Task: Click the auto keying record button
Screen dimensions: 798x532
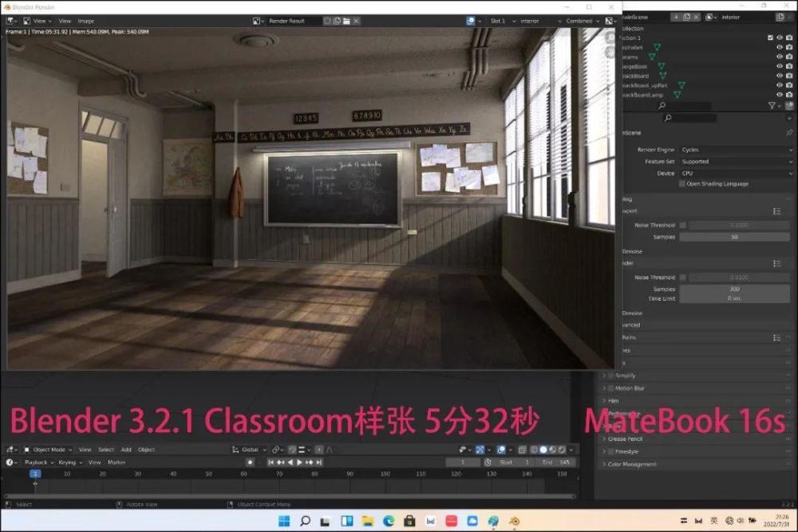Action: click(x=250, y=463)
